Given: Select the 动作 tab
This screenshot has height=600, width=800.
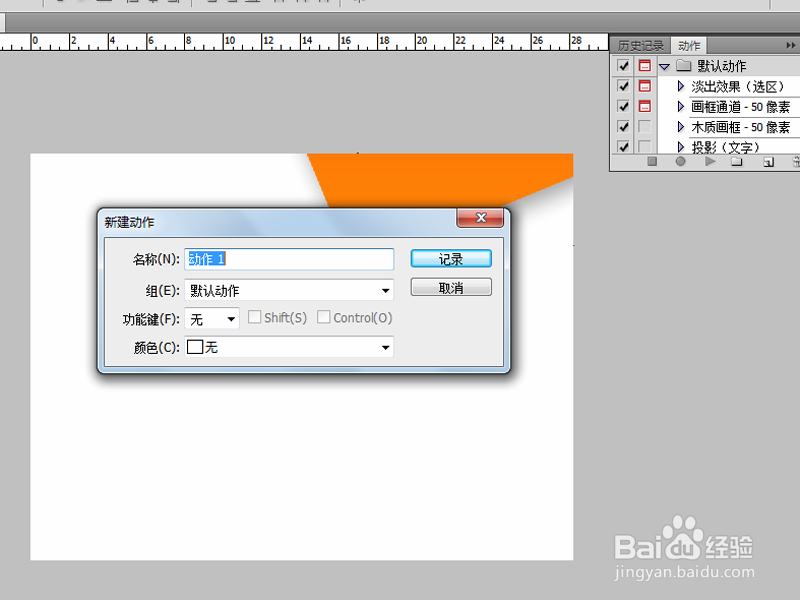Looking at the screenshot, I should pyautogui.click(x=690, y=45).
